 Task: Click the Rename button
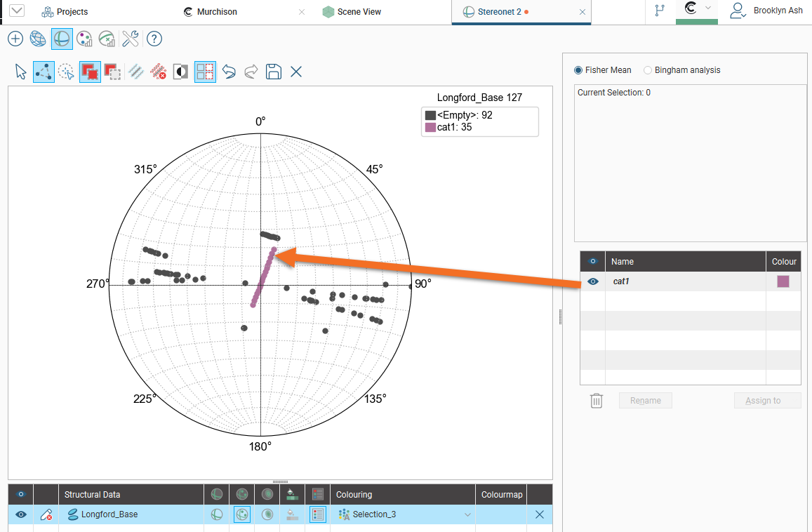click(645, 401)
